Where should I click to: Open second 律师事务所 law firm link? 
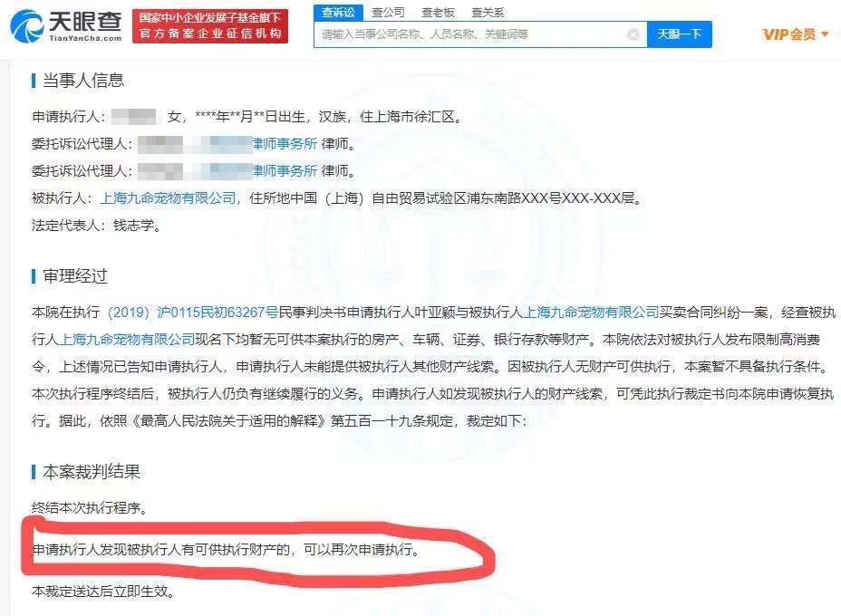point(285,171)
